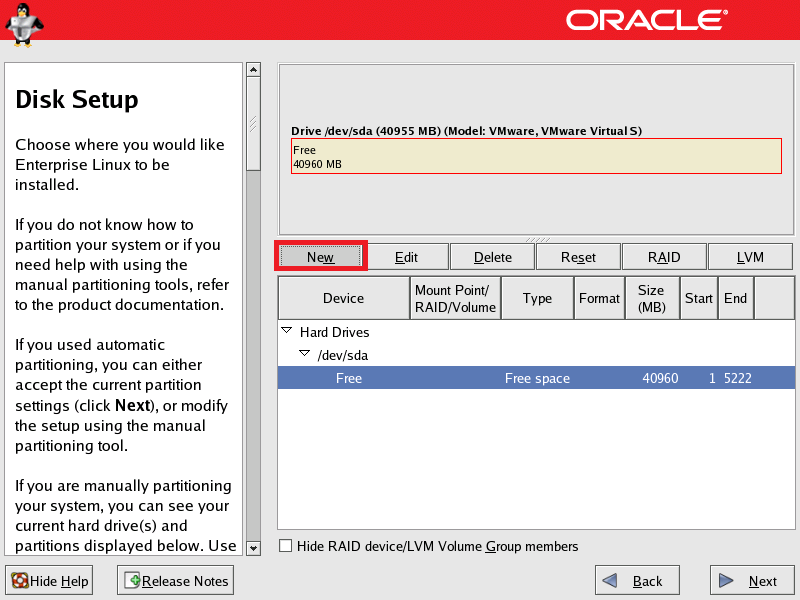
Task: Open the Release Notes
Action: coord(176,581)
